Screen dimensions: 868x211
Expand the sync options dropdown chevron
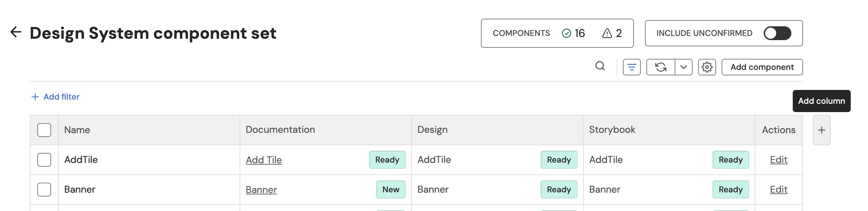(683, 67)
